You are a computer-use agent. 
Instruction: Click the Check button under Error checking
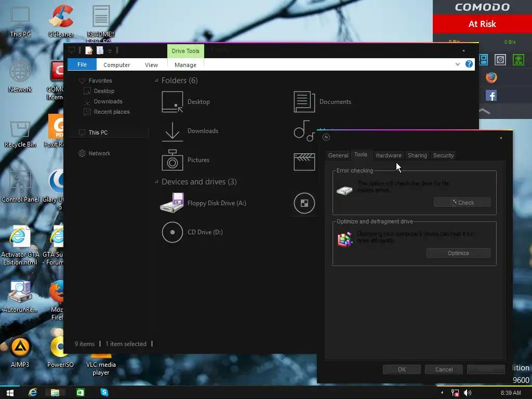click(462, 203)
